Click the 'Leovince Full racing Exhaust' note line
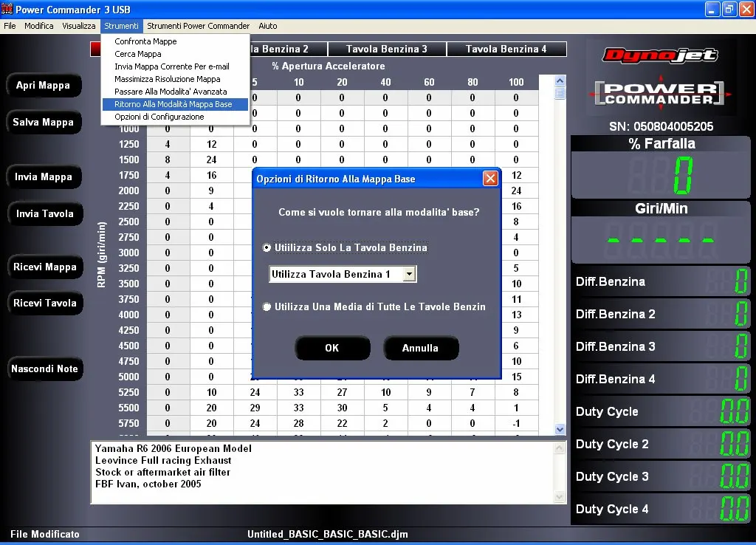756x545 pixels. (x=163, y=460)
